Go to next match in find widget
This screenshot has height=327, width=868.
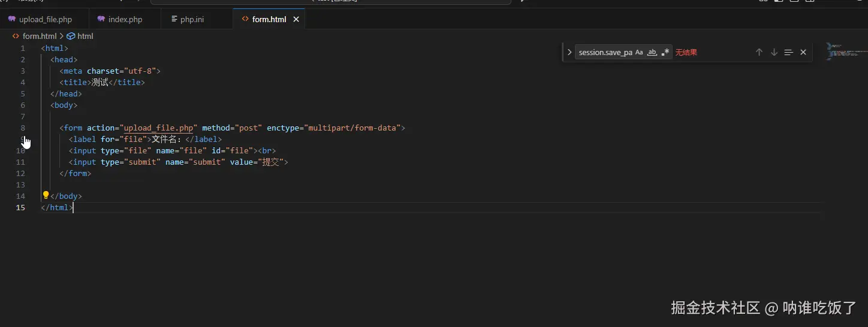click(x=774, y=52)
